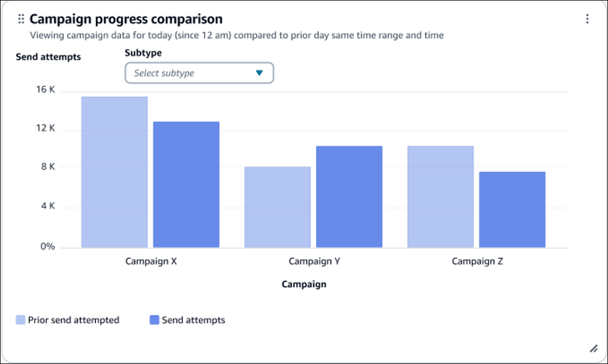Click the Prior send attempted legend swatch
Viewport: 608px width, 364px height.
point(22,320)
